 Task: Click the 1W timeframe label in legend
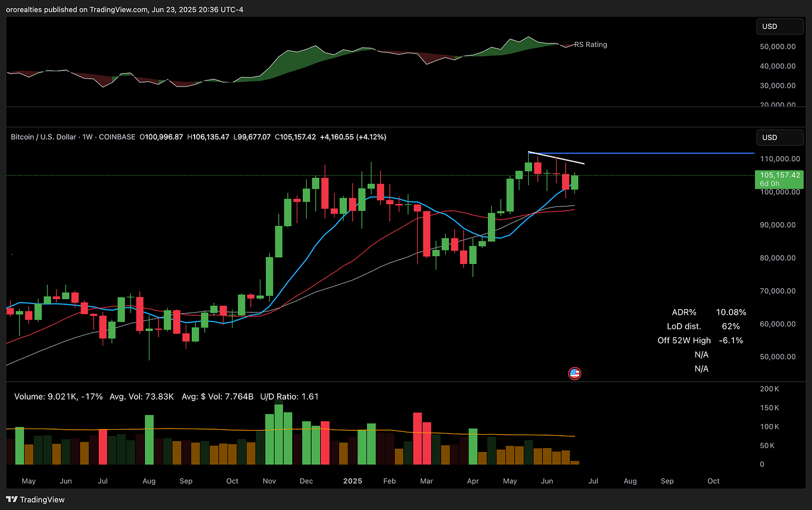(x=88, y=137)
